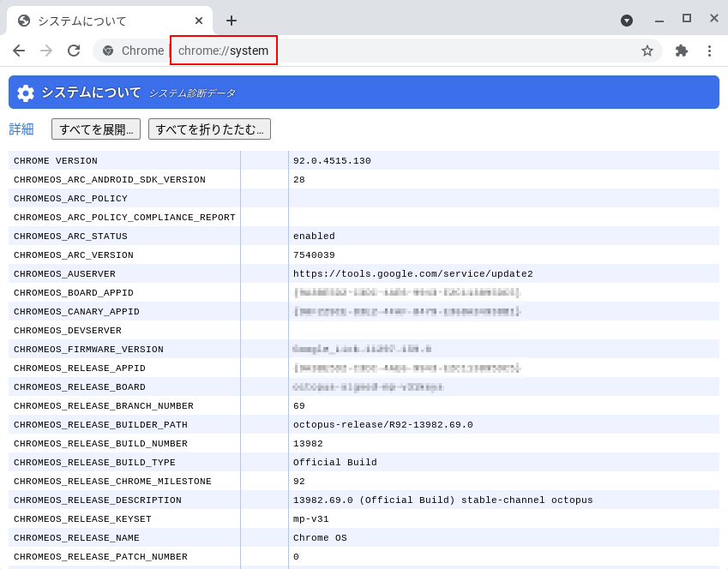Viewport: 728px width, 569px height.
Task: Click the settings gear icon in the blue header
Action: coord(26,93)
